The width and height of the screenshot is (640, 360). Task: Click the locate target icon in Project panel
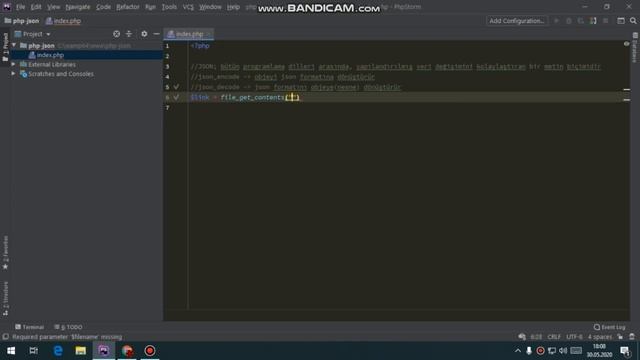tap(116, 34)
